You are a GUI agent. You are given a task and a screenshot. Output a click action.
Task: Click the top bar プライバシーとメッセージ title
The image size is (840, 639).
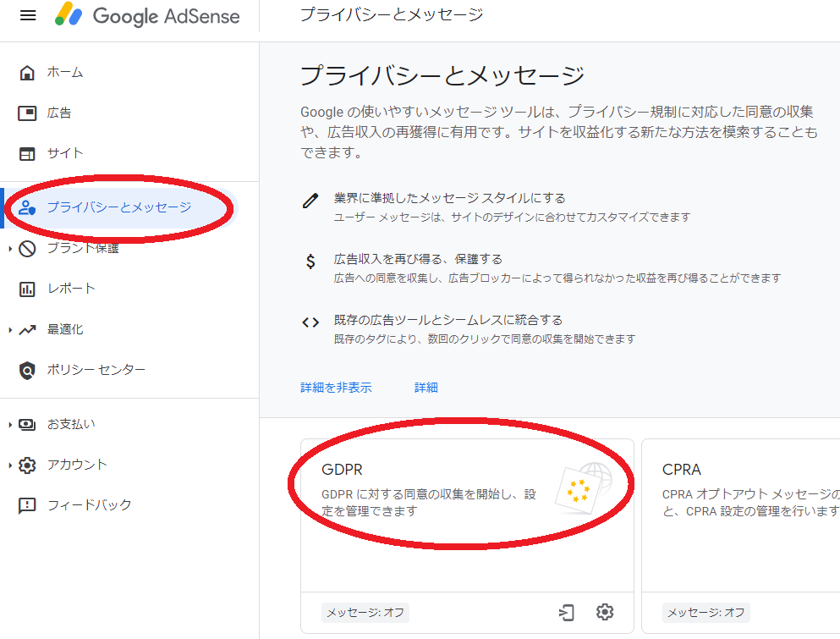pos(392,14)
